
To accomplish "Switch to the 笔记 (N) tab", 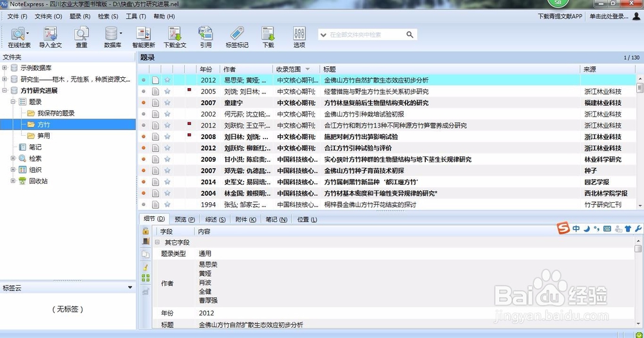I will tap(276, 220).
